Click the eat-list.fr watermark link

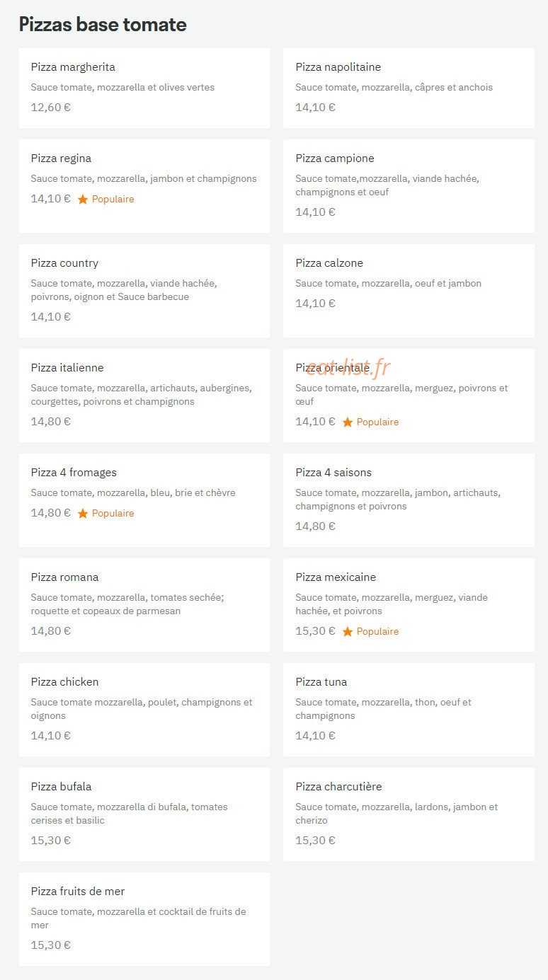coord(348,367)
